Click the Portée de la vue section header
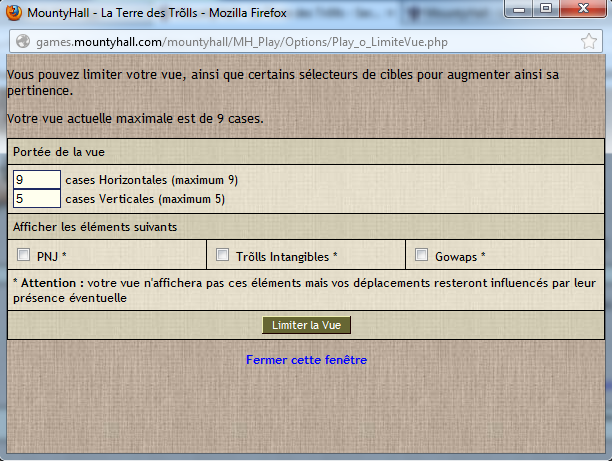Viewport: 612px width, 461px height. tap(60, 152)
